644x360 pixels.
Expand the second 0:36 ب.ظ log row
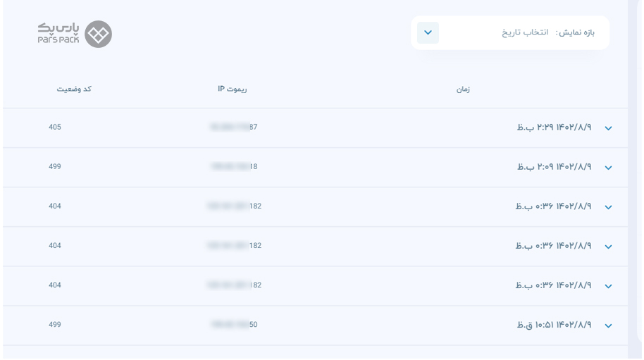pyautogui.click(x=608, y=247)
